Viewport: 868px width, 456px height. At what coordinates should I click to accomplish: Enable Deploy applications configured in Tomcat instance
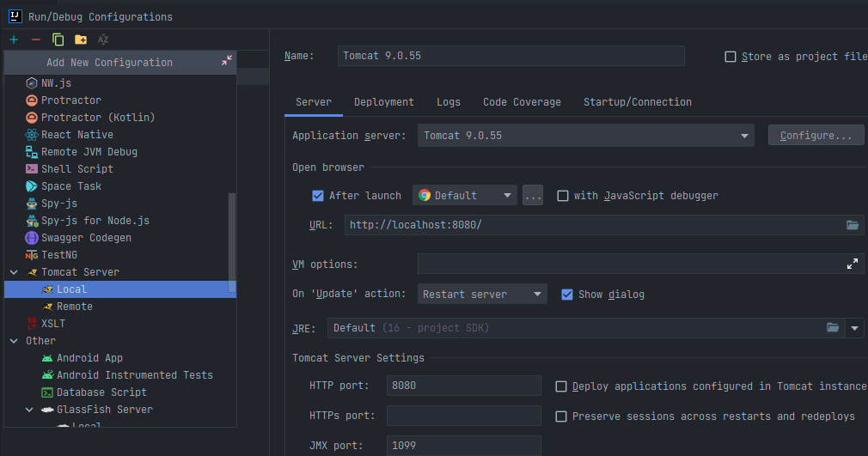tap(561, 386)
